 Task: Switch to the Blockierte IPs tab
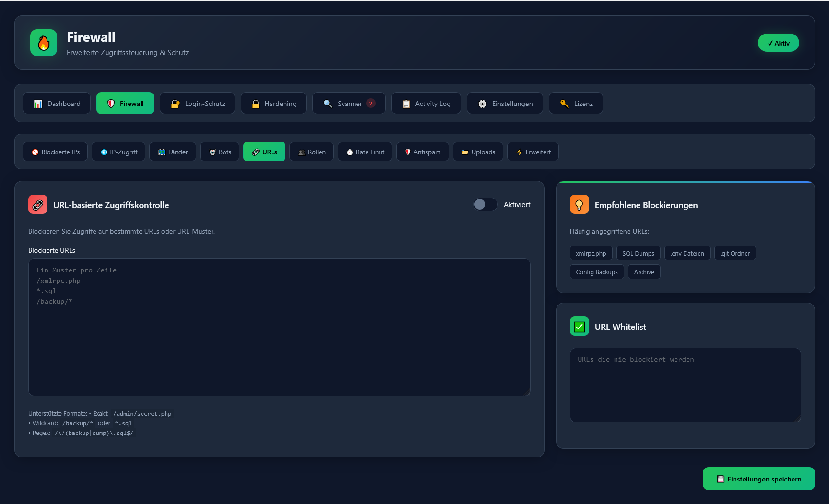pyautogui.click(x=55, y=152)
